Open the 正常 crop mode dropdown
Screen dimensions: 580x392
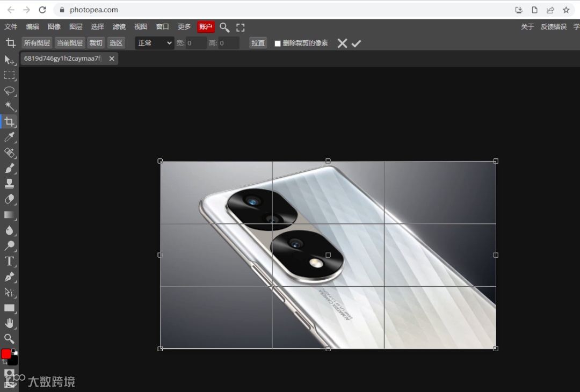tap(154, 43)
